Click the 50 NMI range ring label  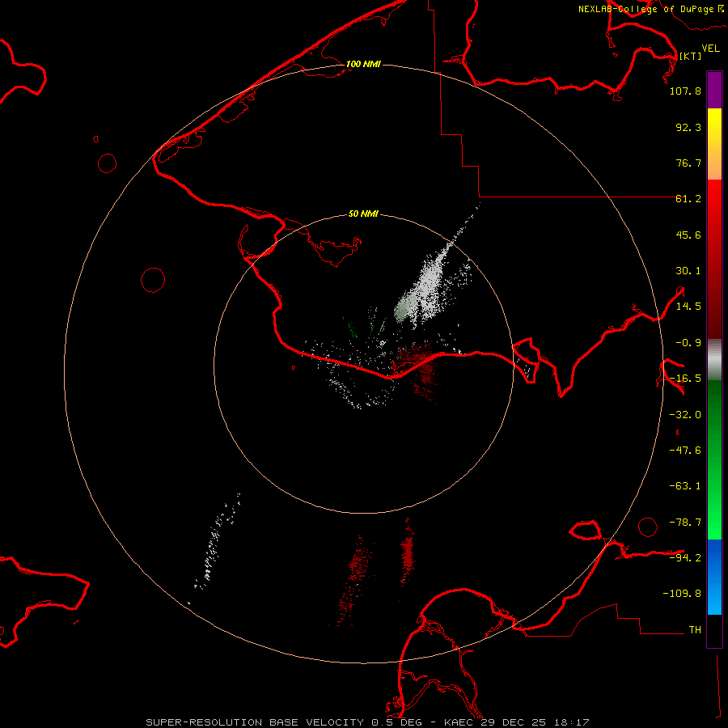[x=363, y=214]
